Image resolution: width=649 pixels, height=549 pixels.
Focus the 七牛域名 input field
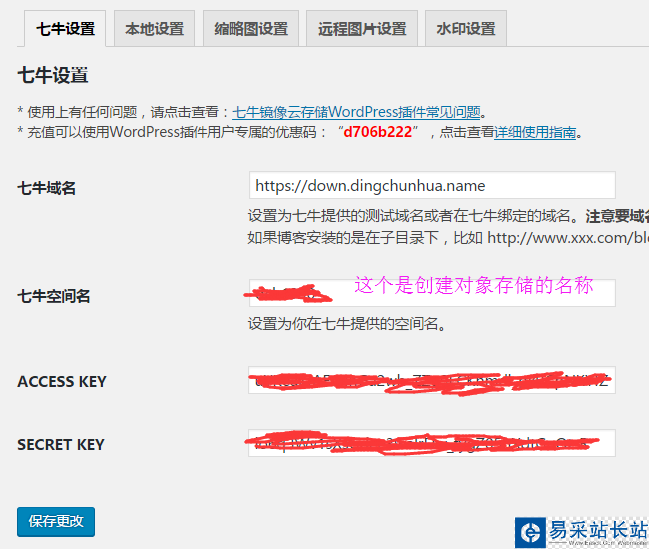pyautogui.click(x=432, y=185)
